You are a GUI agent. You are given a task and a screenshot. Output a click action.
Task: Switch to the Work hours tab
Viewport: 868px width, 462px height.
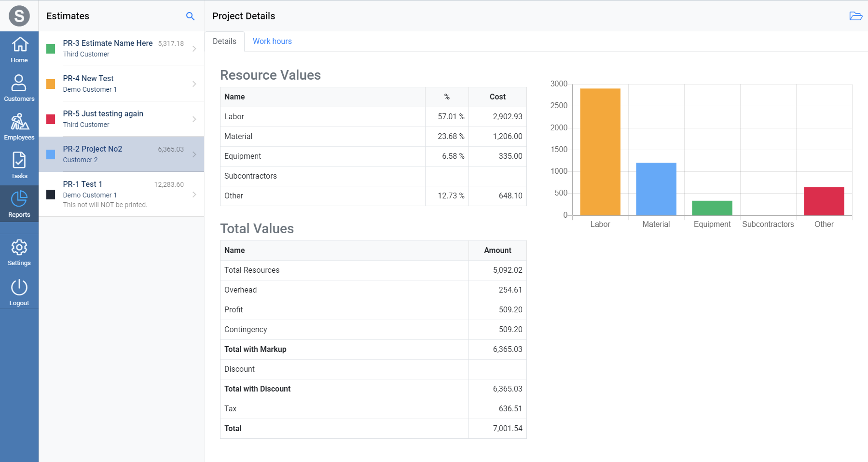coord(272,42)
